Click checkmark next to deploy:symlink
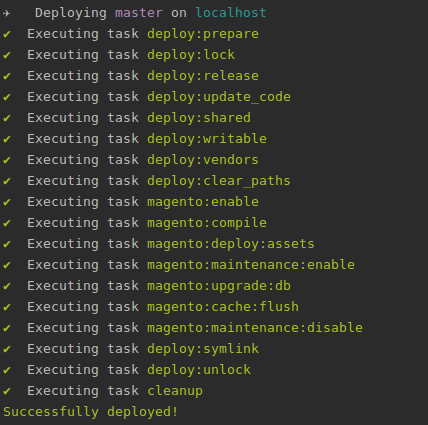Image resolution: width=428 pixels, height=425 pixels. 7,349
